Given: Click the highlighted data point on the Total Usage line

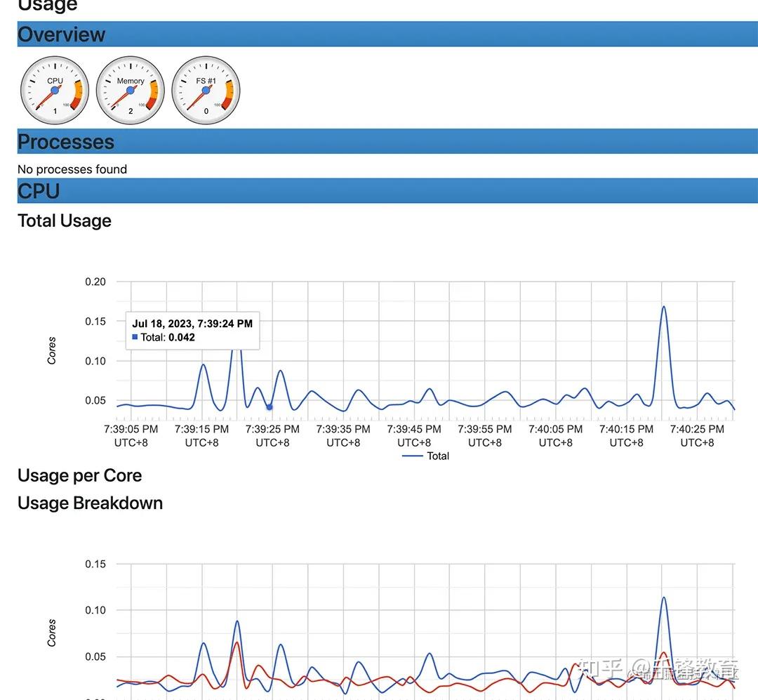Looking at the screenshot, I should tap(270, 407).
